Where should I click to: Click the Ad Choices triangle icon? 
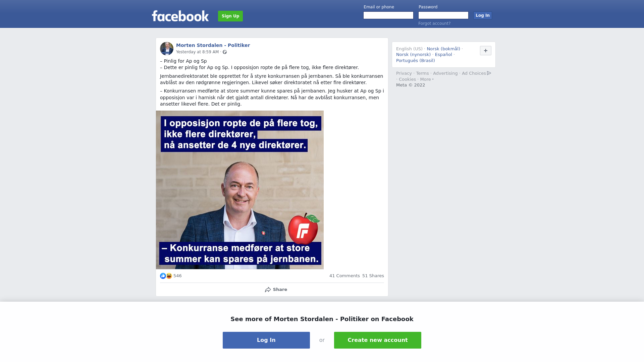pyautogui.click(x=489, y=73)
